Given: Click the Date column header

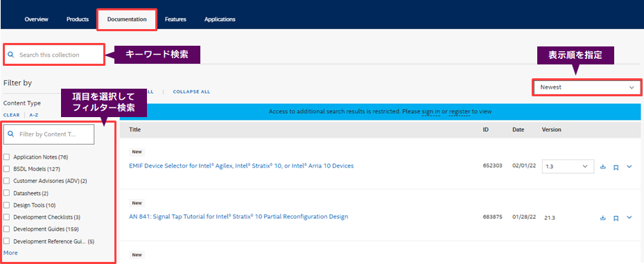Looking at the screenshot, I should click(519, 130).
